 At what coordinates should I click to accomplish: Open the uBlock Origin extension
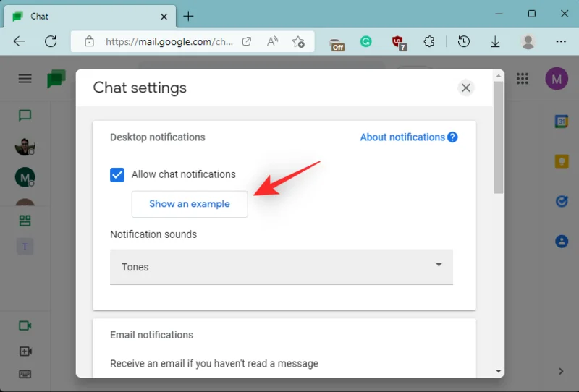tap(400, 43)
